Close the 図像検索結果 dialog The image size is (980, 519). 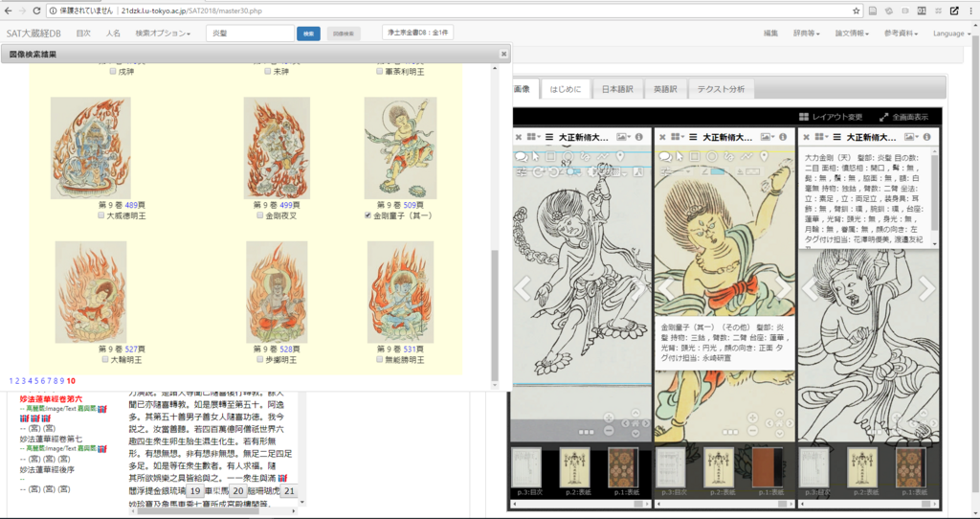503,55
